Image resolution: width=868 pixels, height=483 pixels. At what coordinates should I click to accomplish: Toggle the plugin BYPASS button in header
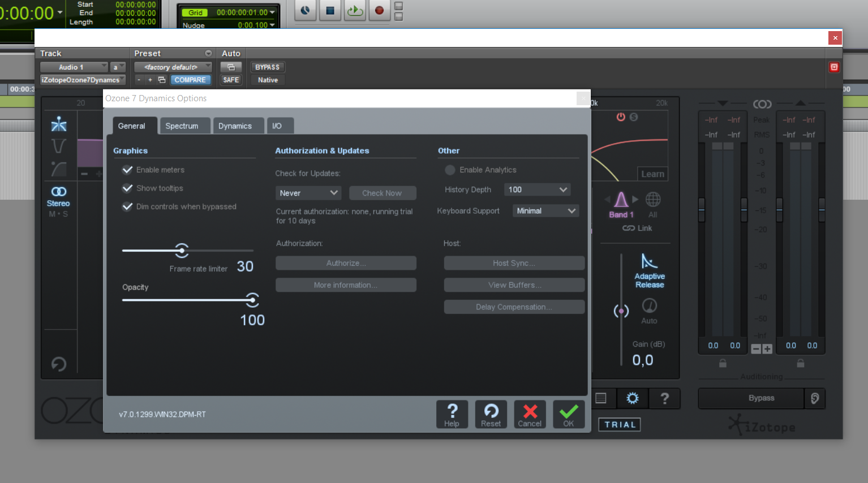(x=267, y=67)
